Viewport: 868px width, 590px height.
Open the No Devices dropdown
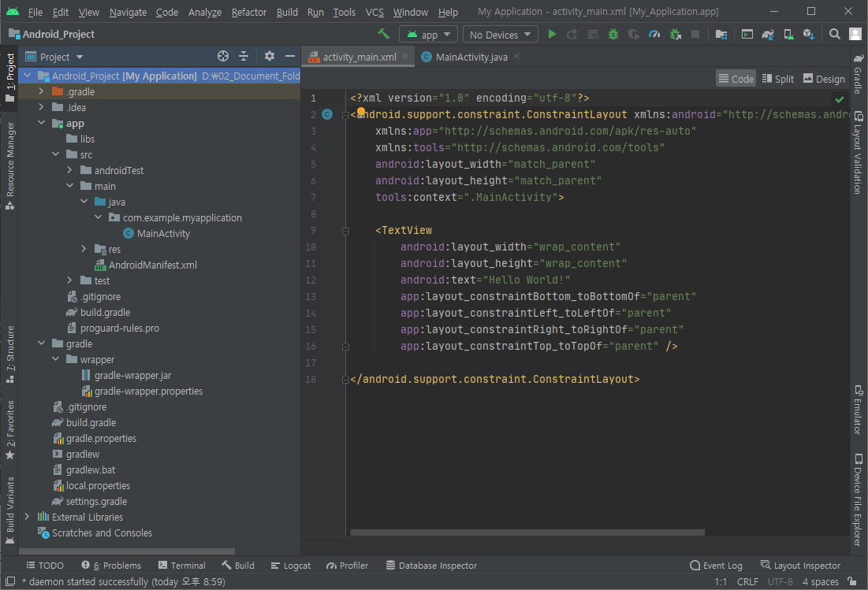click(x=501, y=35)
